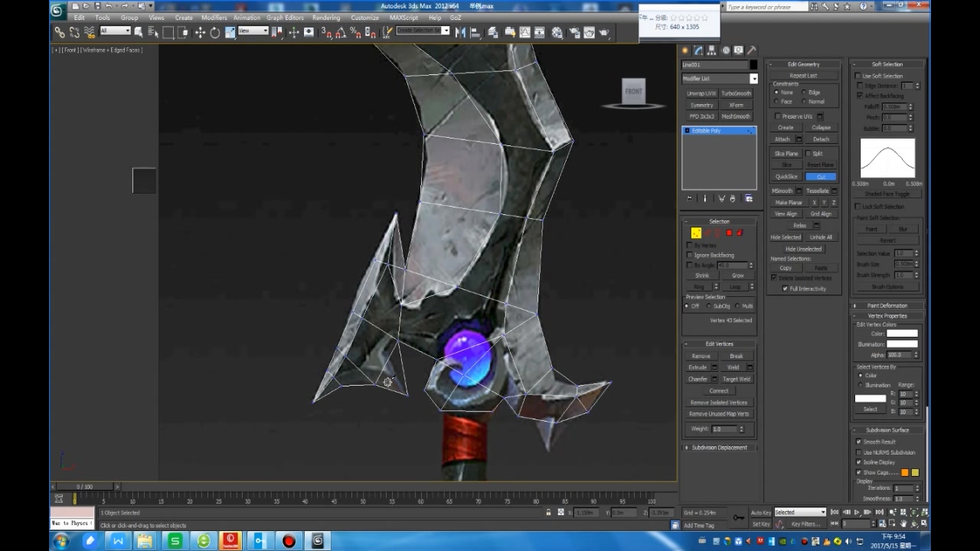980x551 pixels.
Task: Enable the Ignore Backfacing checkbox
Action: point(689,254)
